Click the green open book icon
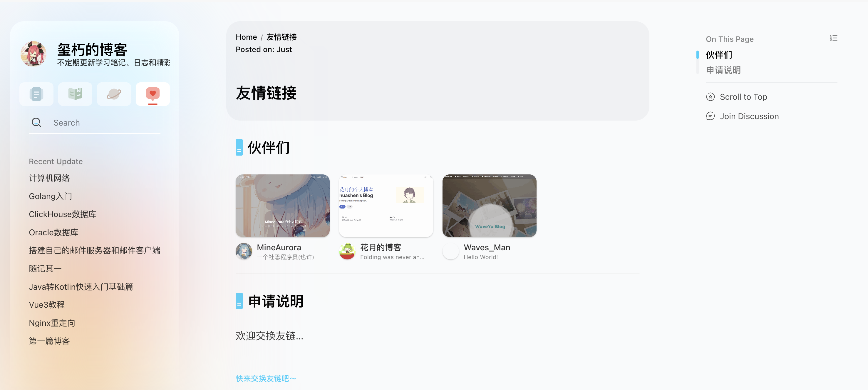 click(x=75, y=94)
